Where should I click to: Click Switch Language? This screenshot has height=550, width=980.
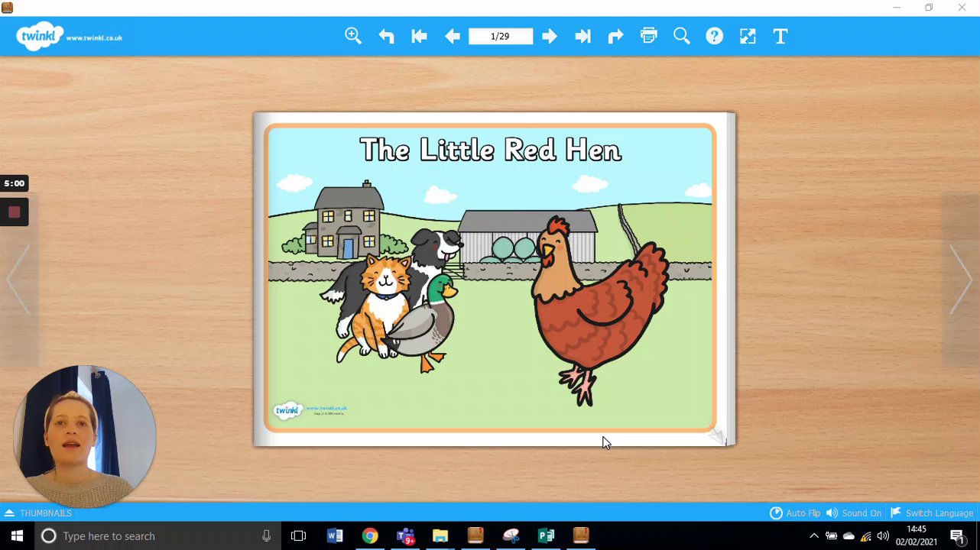coord(932,513)
